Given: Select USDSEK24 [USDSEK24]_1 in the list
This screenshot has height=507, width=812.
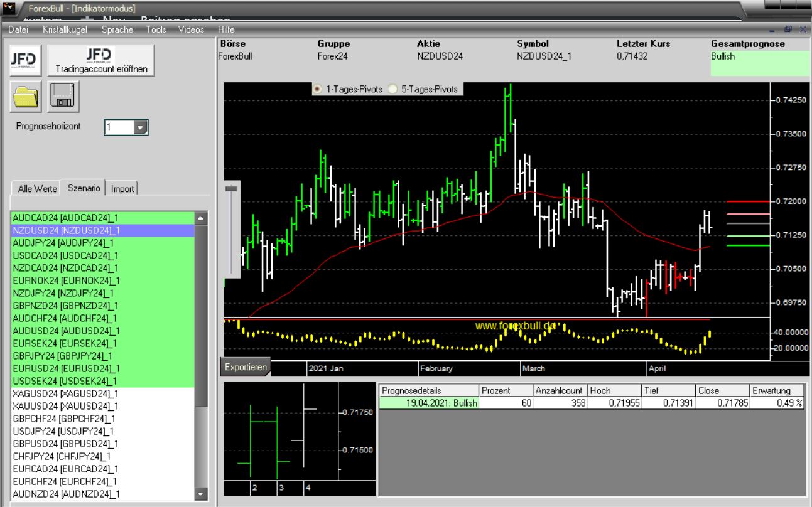Looking at the screenshot, I should coord(103,381).
